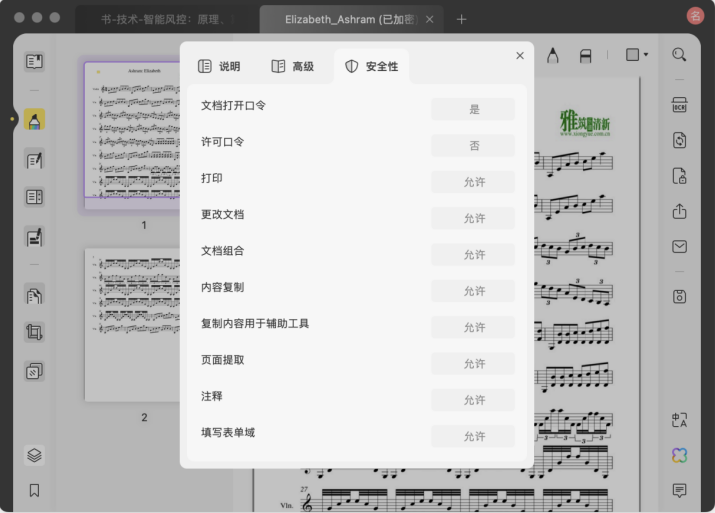This screenshot has width=715, height=513.
Task: Click the 许可口令 value 否
Action: coord(473,145)
